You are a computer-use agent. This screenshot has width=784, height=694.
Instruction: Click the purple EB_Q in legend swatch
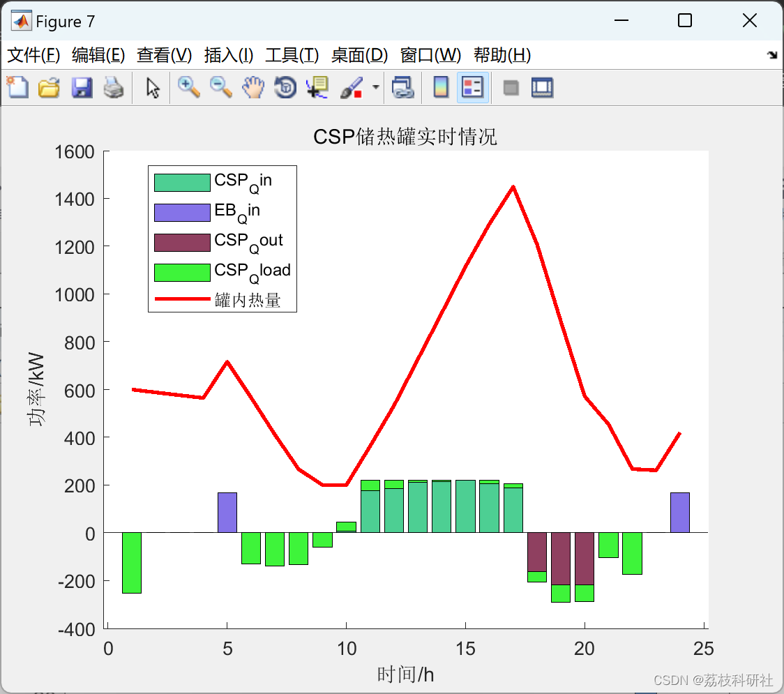[182, 213]
